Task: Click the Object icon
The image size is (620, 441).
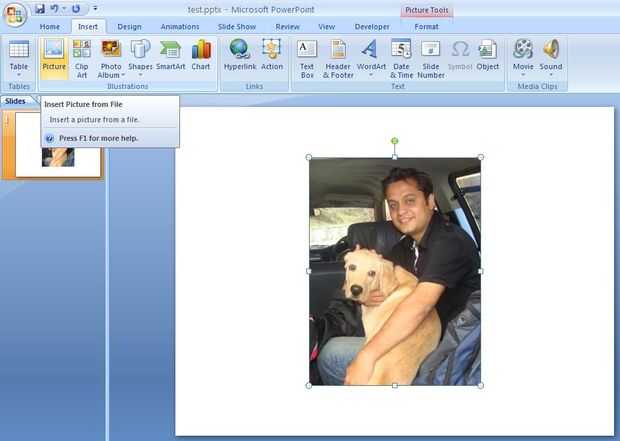Action: (x=488, y=50)
